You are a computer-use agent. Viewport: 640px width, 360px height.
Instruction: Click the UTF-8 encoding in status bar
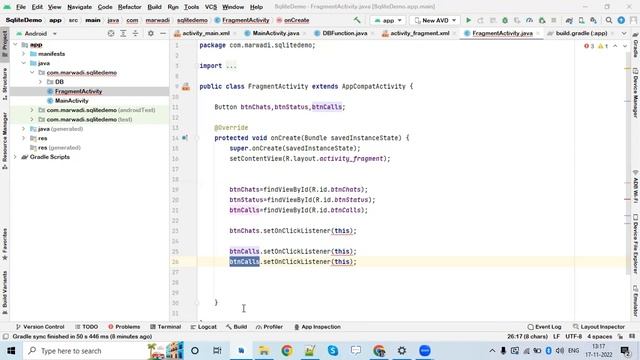[573, 337]
